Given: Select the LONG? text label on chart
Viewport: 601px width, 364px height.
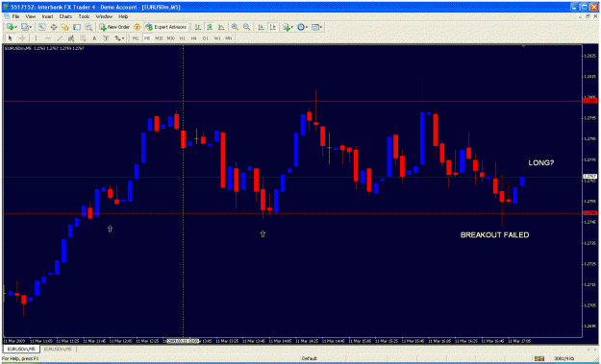Looking at the screenshot, I should [x=540, y=162].
